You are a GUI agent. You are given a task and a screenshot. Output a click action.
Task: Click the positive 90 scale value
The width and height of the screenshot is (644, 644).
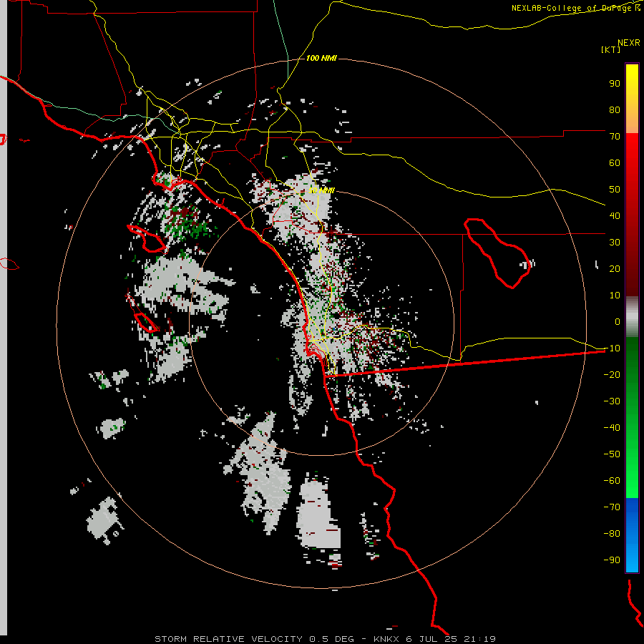pos(615,84)
